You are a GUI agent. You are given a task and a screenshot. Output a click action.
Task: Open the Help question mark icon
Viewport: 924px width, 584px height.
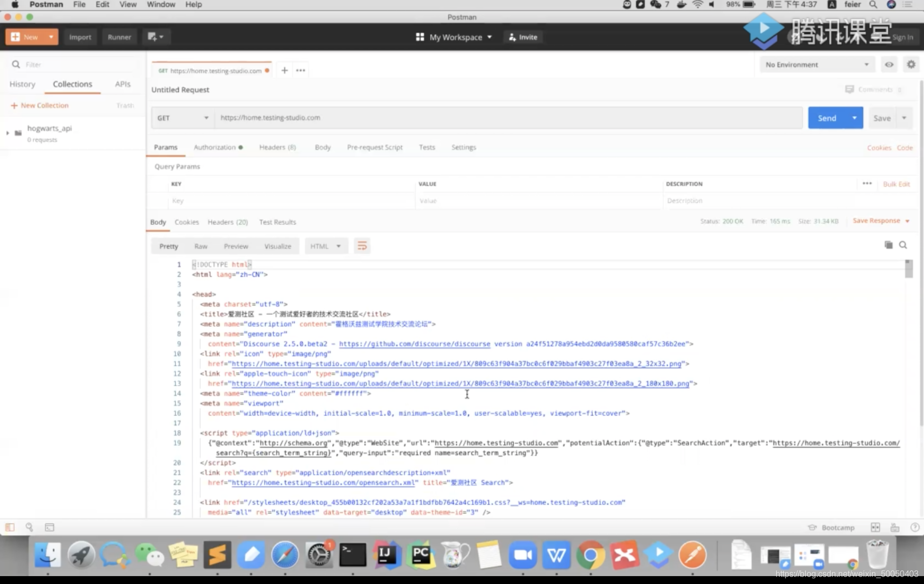(x=915, y=527)
